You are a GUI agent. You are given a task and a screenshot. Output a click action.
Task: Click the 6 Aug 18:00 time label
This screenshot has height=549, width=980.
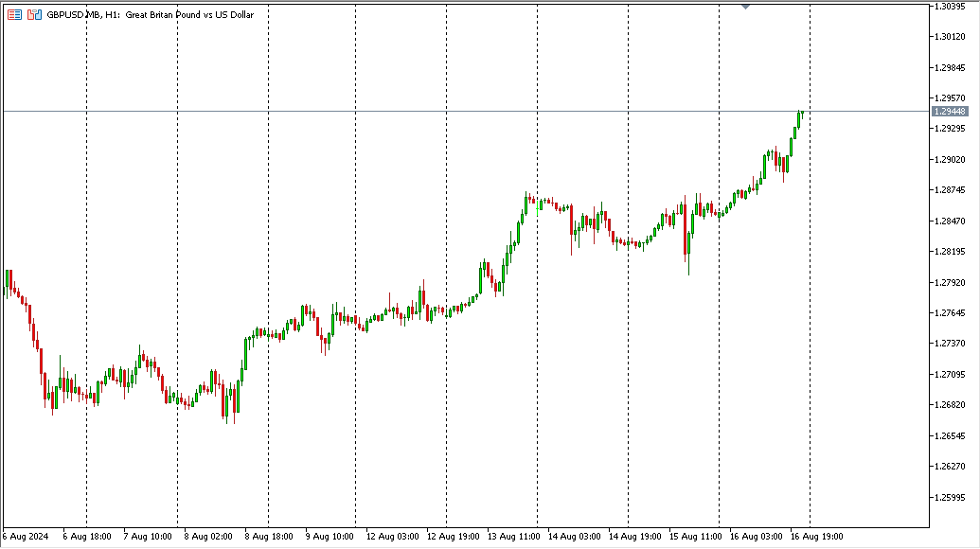point(87,537)
